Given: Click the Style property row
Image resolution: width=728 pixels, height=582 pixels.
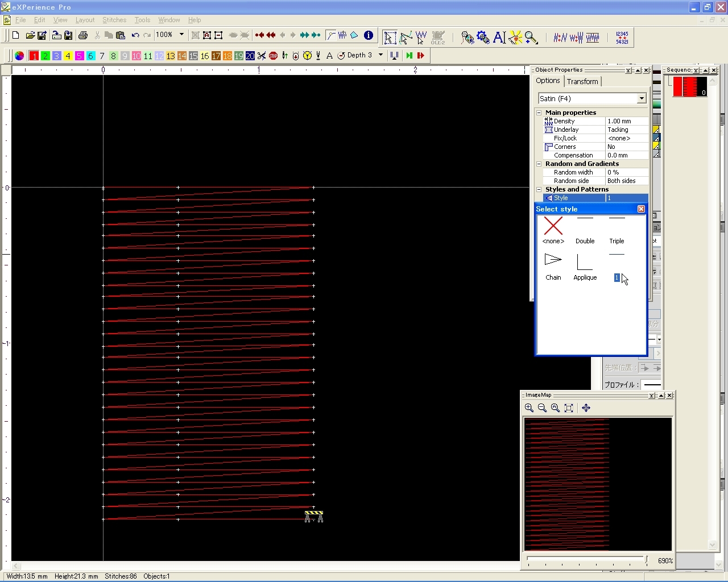Looking at the screenshot, I should tap(595, 198).
